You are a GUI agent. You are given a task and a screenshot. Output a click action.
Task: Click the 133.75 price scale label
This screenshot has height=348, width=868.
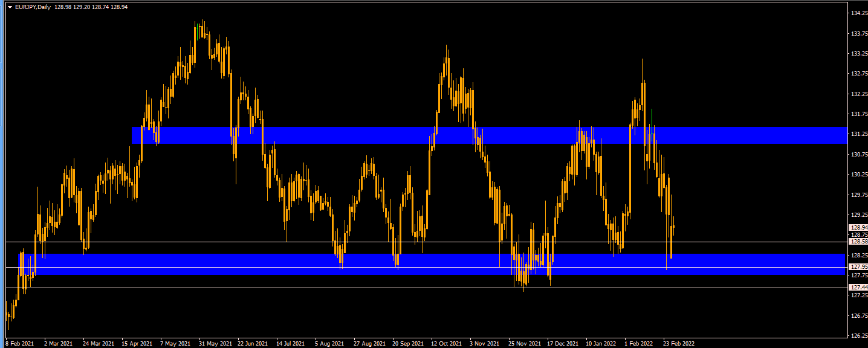point(859,34)
